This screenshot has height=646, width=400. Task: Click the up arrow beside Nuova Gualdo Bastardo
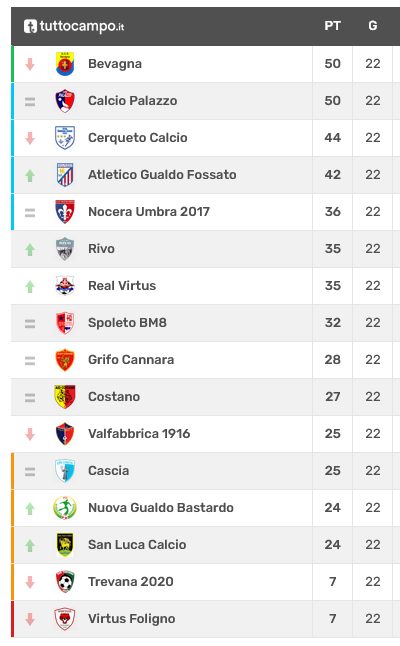tap(30, 509)
